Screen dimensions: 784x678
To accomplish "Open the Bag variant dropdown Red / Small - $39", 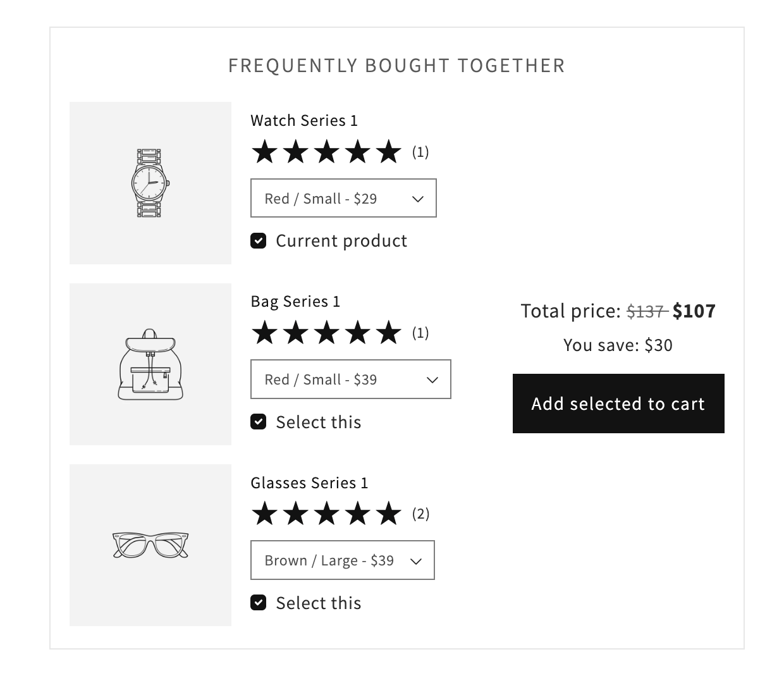I will coord(350,379).
